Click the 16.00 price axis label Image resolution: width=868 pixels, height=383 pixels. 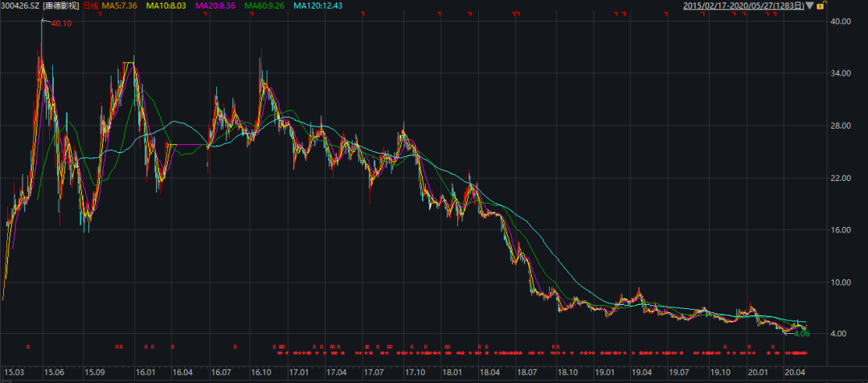point(840,230)
